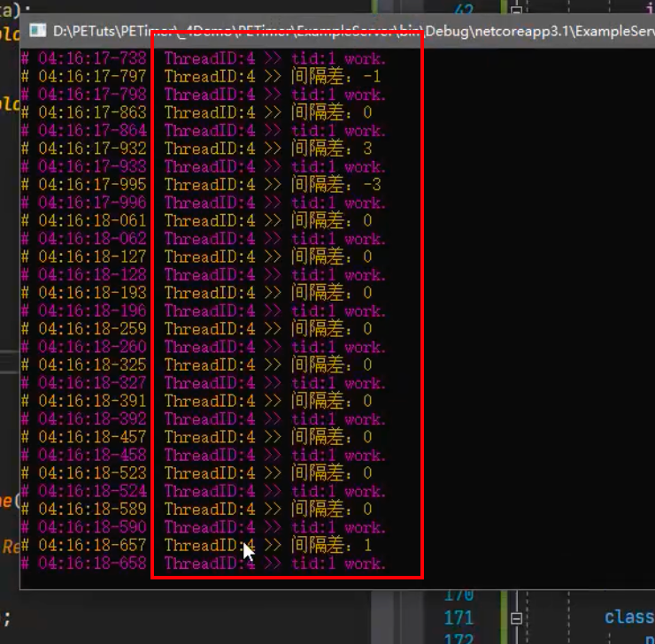Select timestamp 04:16:18-196 in console

(x=92, y=310)
